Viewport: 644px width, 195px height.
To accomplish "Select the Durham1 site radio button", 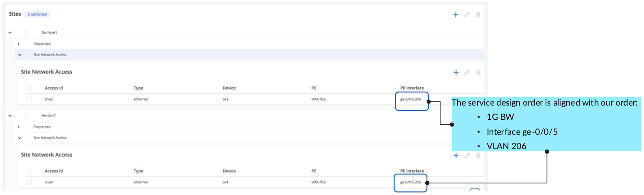I will click(x=26, y=33).
